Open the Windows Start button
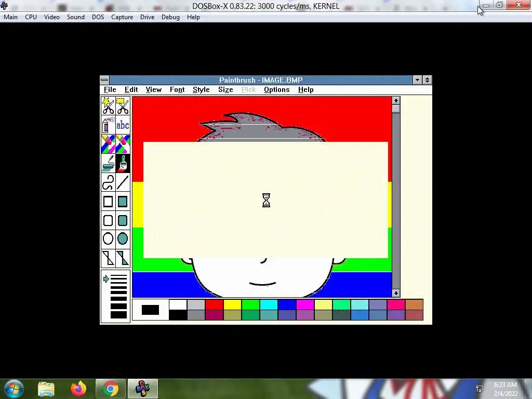Viewport: 532px width, 399px height. 14,389
